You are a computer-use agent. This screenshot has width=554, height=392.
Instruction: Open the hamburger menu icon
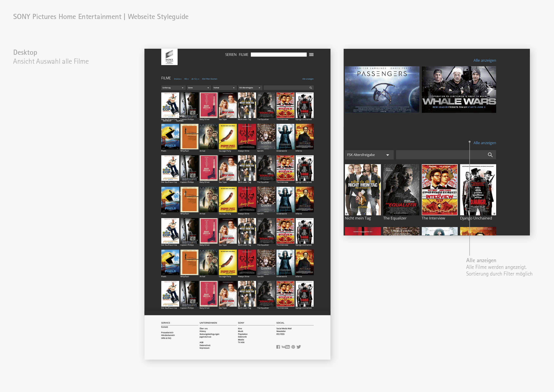311,55
